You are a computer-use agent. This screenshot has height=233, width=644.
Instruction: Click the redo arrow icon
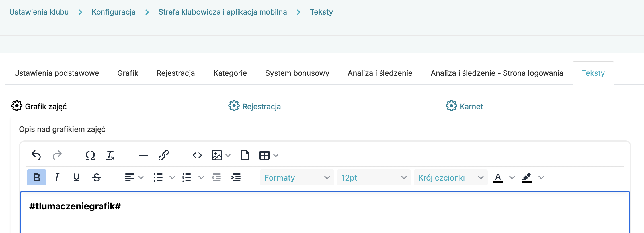coord(57,155)
